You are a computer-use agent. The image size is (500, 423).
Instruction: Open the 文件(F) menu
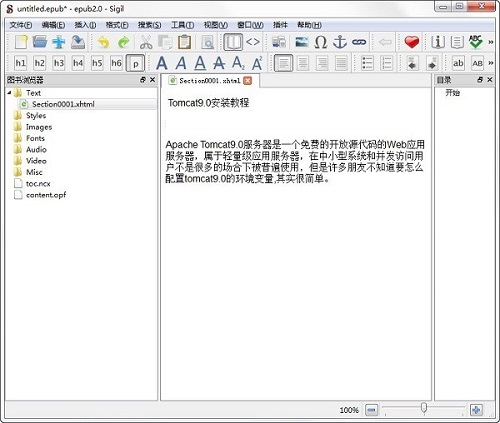(21, 25)
